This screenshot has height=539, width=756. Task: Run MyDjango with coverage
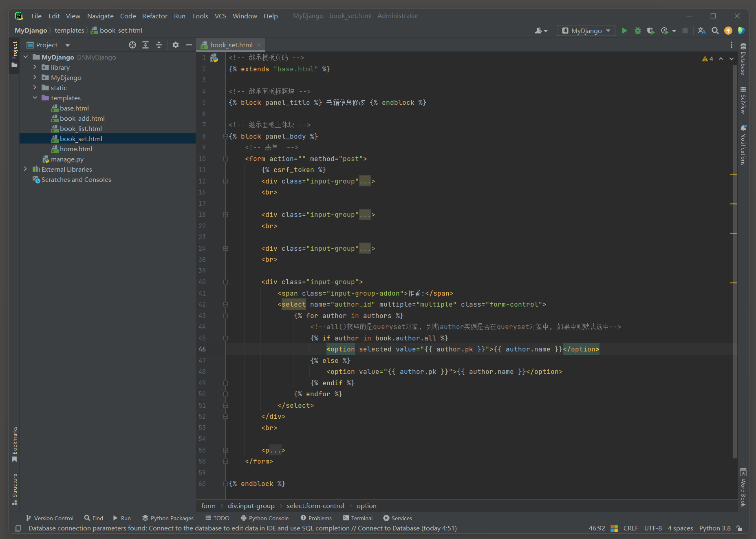650,31
